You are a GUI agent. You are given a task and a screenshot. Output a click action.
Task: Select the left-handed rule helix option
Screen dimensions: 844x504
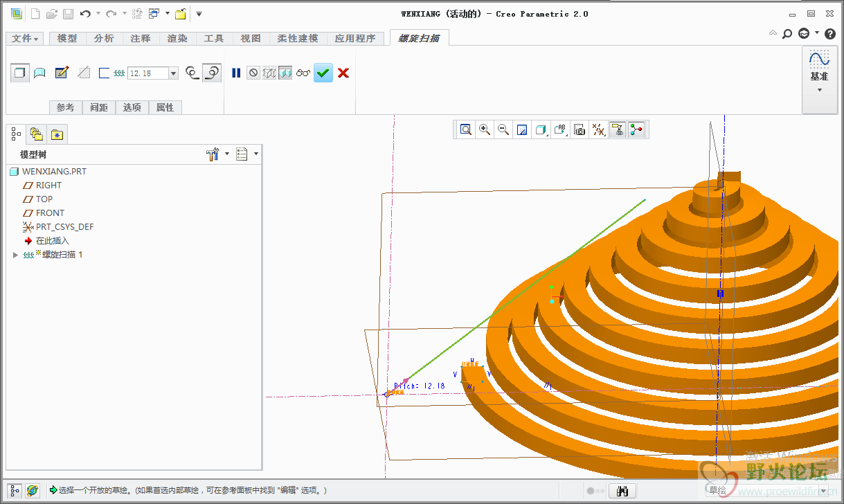click(x=193, y=73)
